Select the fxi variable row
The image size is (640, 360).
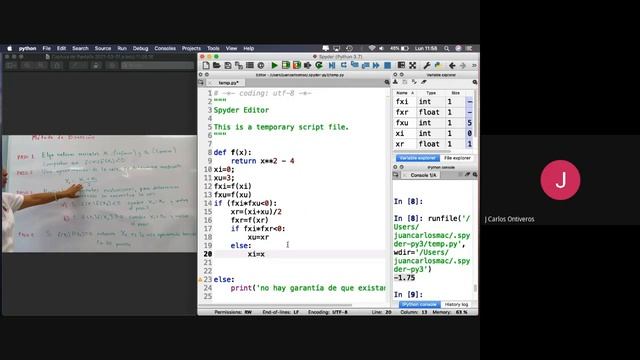click(x=433, y=102)
